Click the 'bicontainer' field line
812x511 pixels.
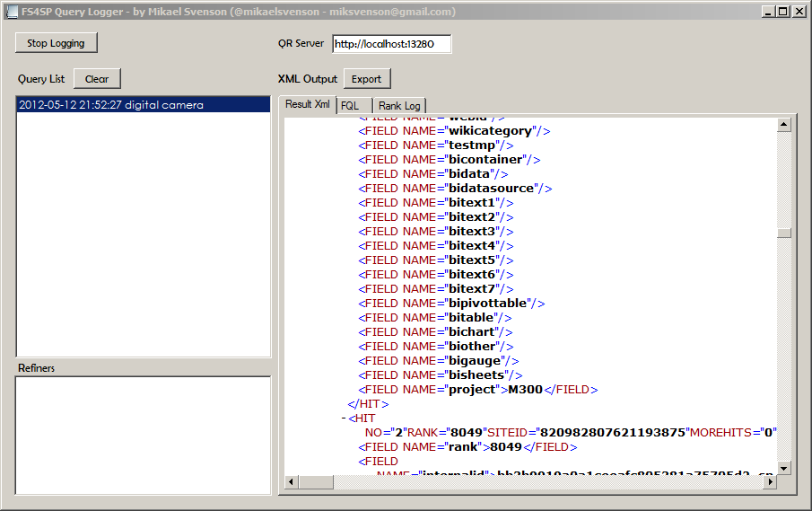point(450,160)
